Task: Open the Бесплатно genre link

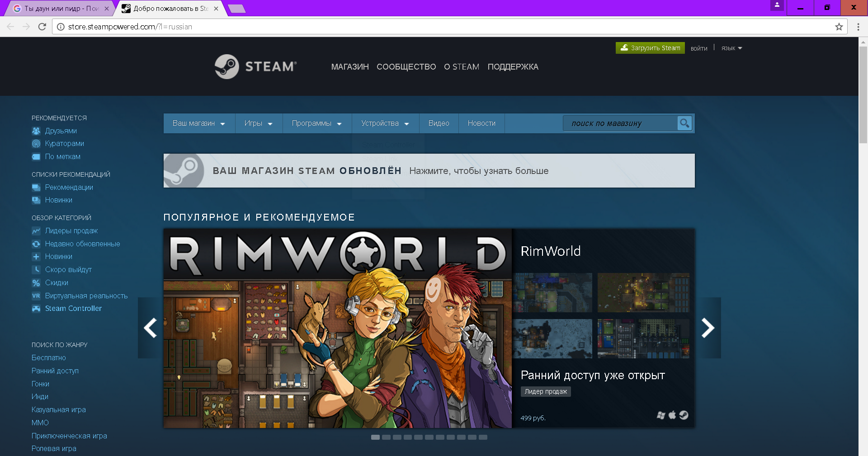Action: [x=49, y=358]
